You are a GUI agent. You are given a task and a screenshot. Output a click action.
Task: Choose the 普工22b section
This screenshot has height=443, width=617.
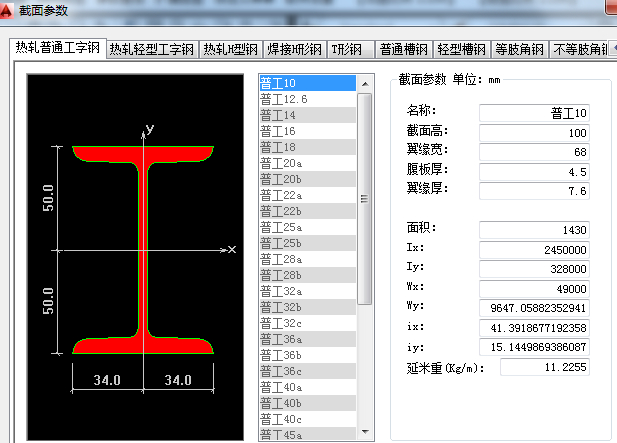click(308, 211)
